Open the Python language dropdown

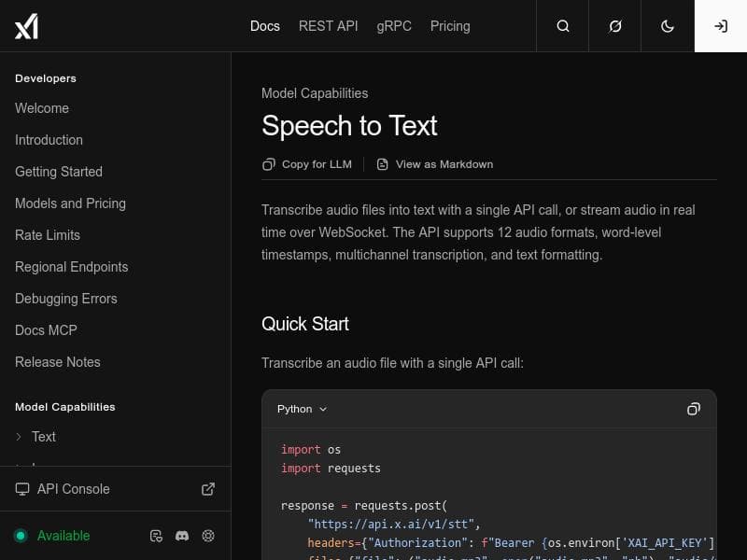coord(302,409)
